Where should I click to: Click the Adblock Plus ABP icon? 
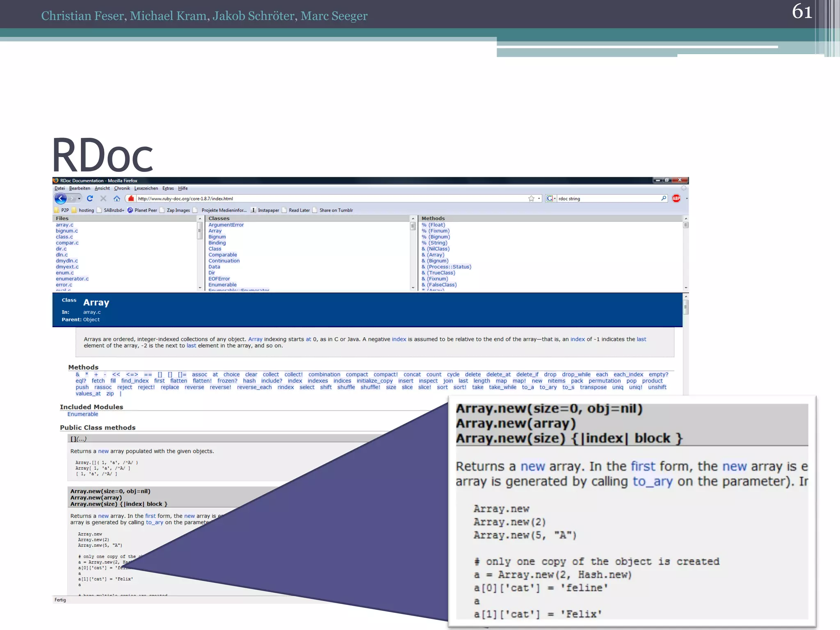(x=676, y=199)
